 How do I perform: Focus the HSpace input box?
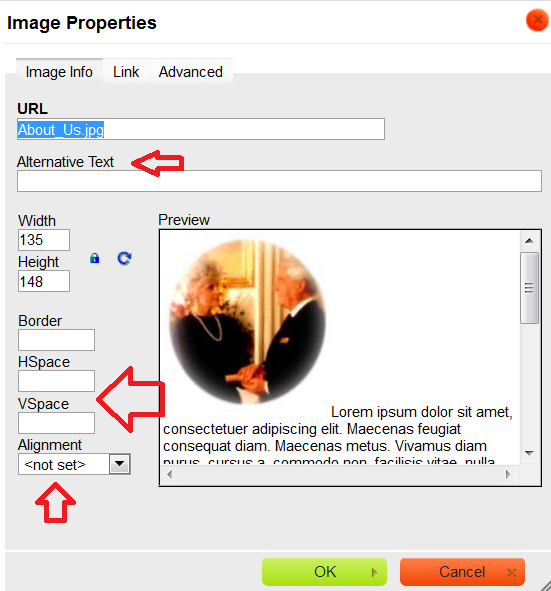coord(57,381)
